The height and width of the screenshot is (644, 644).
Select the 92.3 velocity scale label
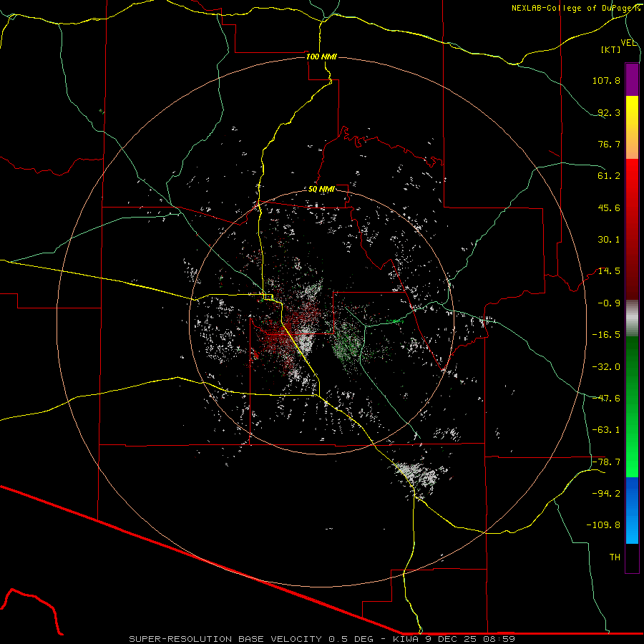tap(609, 112)
